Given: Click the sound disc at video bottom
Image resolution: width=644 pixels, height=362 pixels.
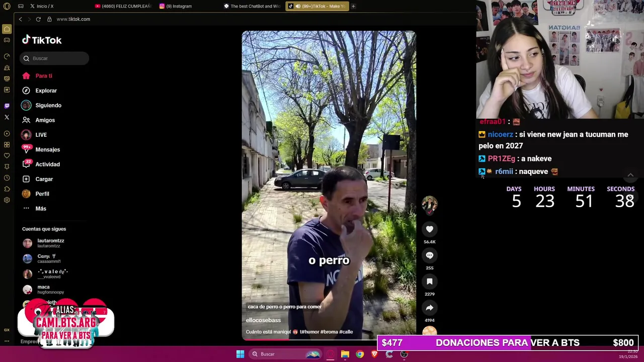Looking at the screenshot, I should (430, 331).
